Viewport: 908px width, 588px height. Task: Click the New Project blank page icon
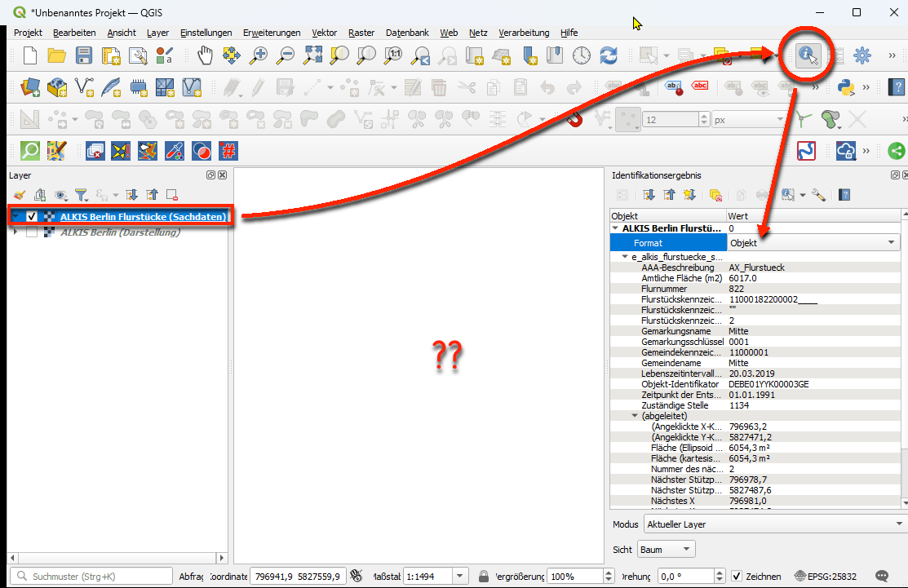click(30, 55)
